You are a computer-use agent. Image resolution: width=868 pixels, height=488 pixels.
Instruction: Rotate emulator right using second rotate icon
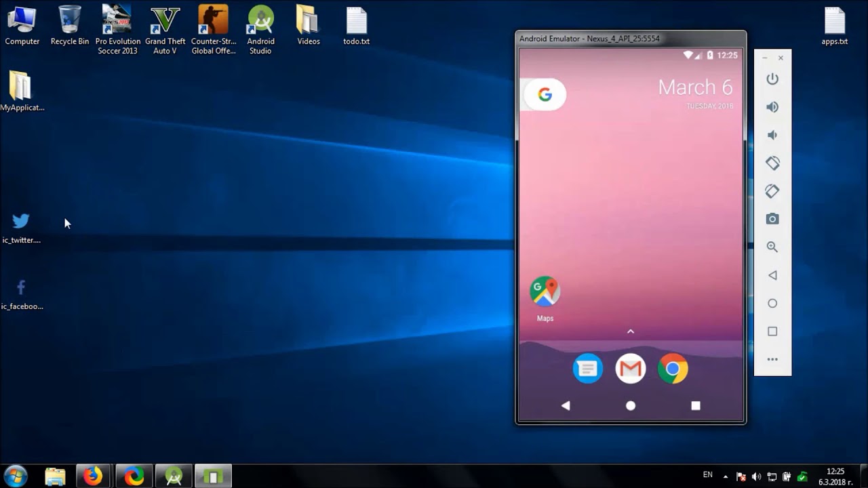[772, 191]
